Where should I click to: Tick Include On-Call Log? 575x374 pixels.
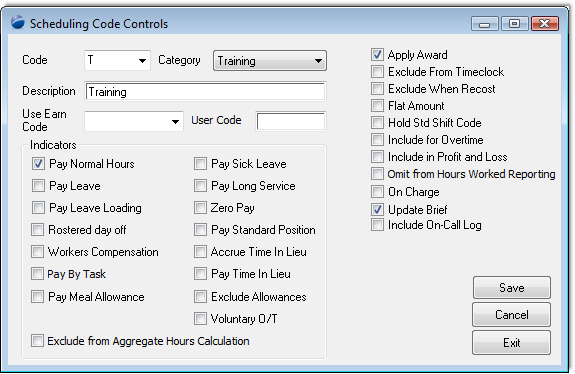pyautogui.click(x=377, y=224)
